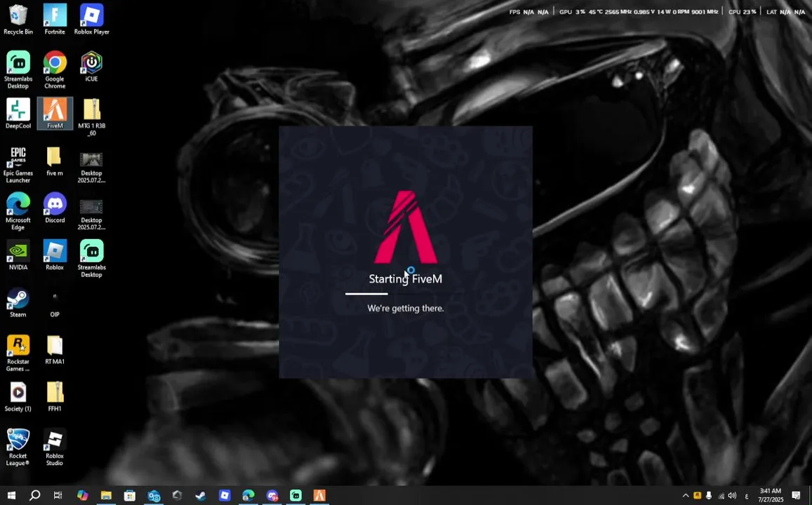Click the Rockstar tray icon
812x505 pixels.
[x=698, y=496]
